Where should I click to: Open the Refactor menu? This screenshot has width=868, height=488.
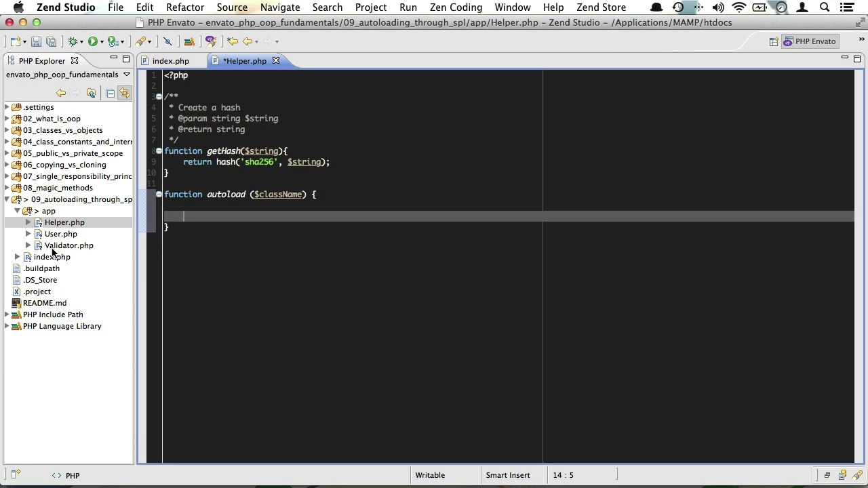[185, 7]
